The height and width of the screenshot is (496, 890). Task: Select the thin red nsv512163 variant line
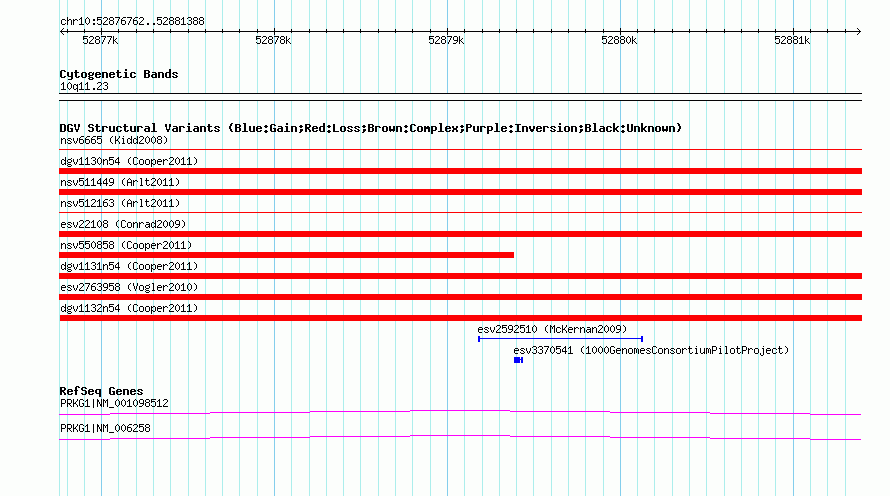tap(460, 213)
